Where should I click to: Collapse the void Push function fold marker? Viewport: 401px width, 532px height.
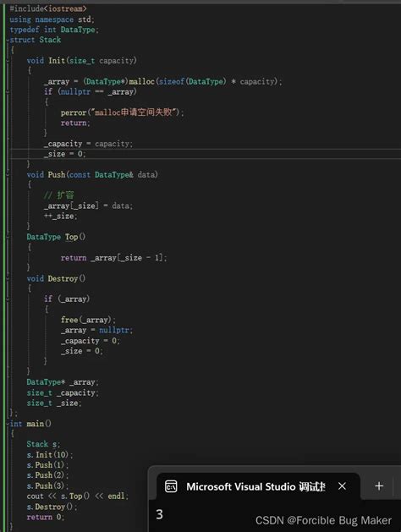(x=8, y=175)
